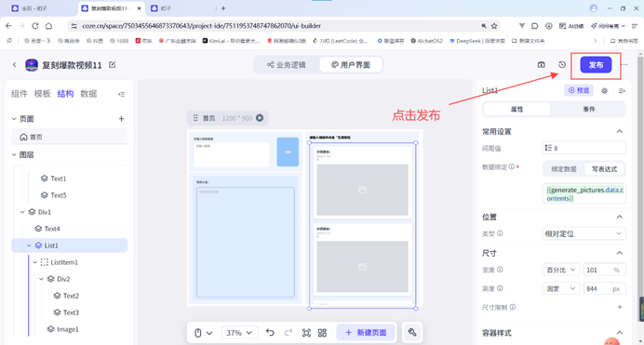644x345 pixels.
Task: Collapse the 页面 section
Action: point(14,119)
